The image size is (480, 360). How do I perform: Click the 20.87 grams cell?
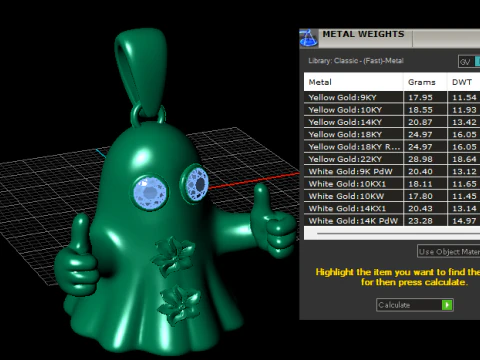[x=425, y=122]
